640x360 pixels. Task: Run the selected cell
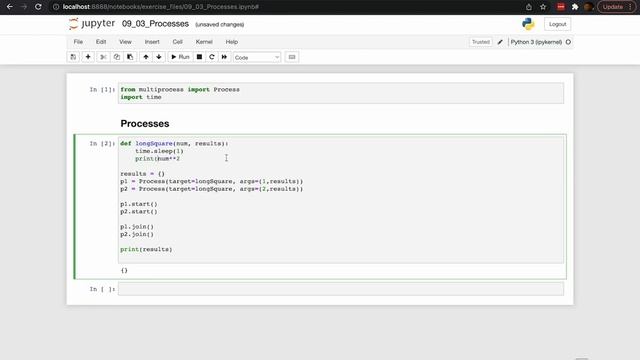tap(180, 57)
